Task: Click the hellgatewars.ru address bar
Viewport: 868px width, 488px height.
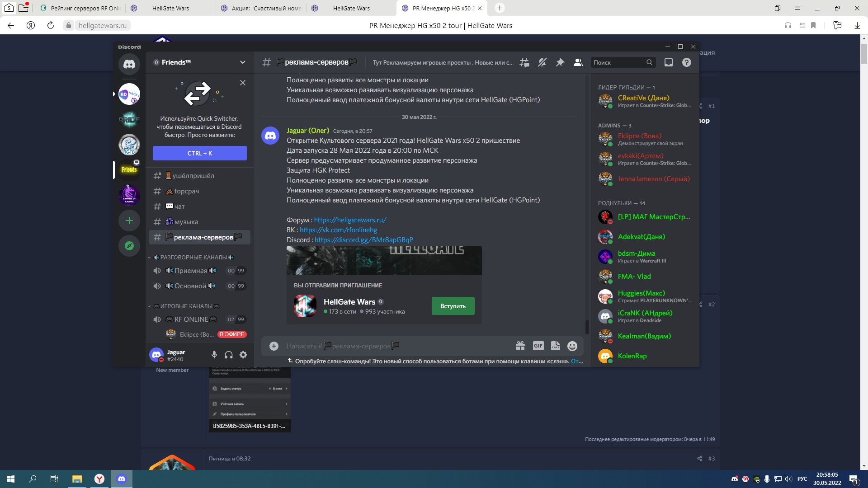Action: [x=103, y=25]
